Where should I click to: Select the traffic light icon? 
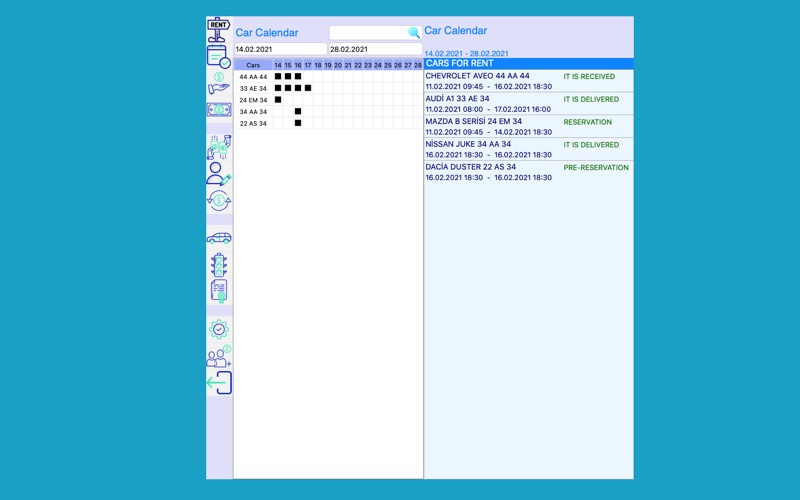coord(219,265)
